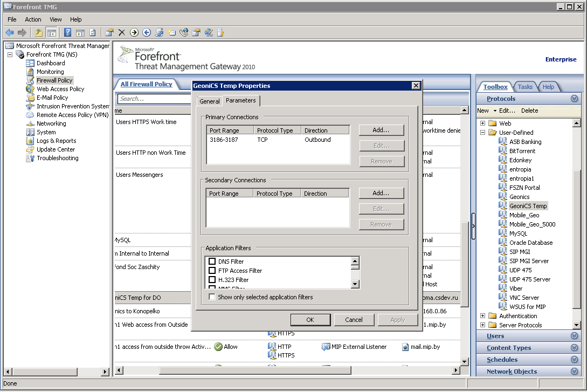Open the Action menu

(33, 19)
